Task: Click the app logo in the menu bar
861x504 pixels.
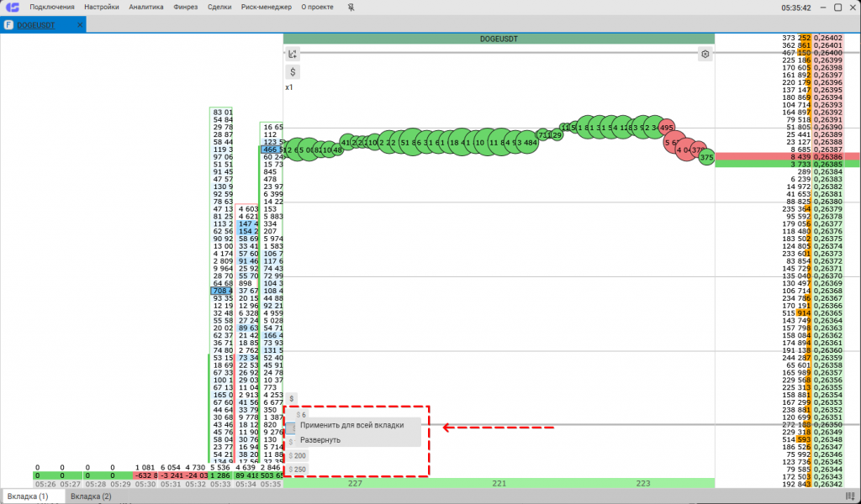Action: point(11,8)
